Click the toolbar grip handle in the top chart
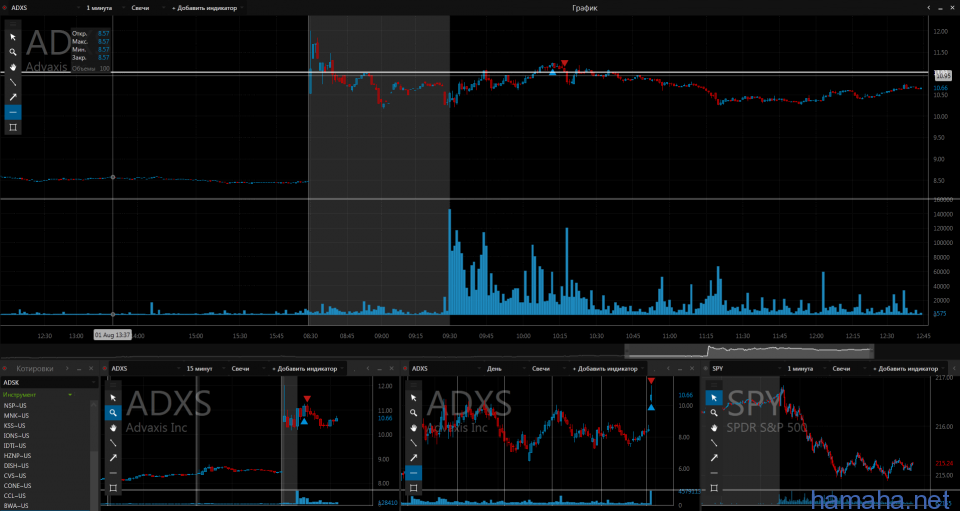Screen dimensions: 960x511 click(13, 24)
